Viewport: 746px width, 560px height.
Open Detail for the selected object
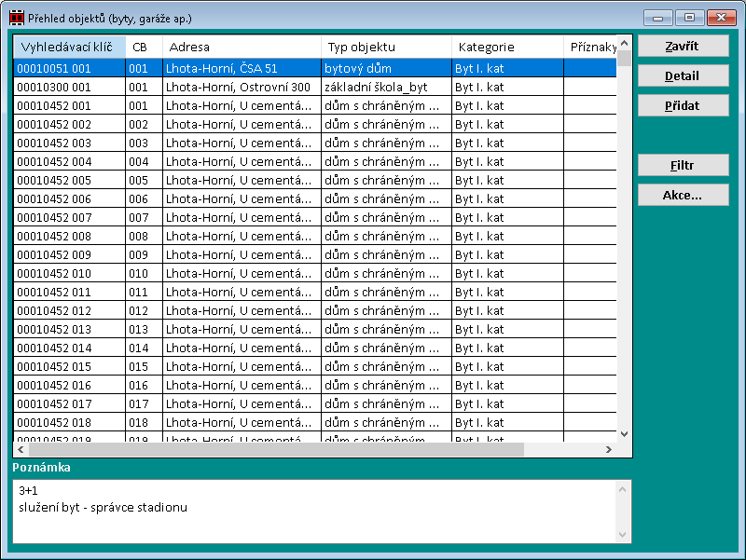click(683, 75)
